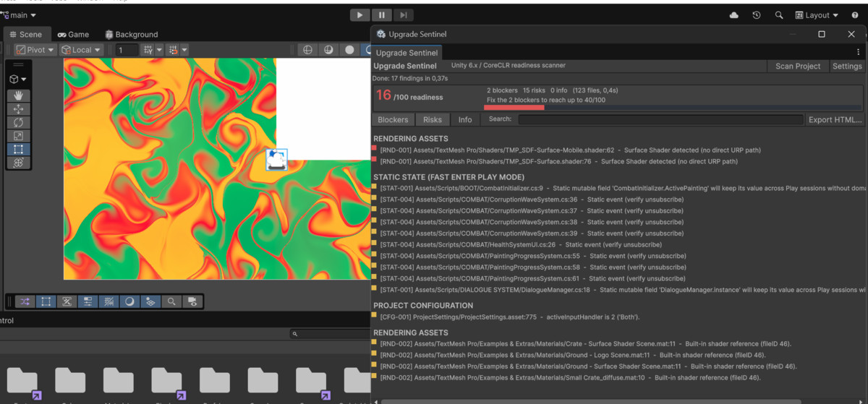This screenshot has height=404, width=868.
Task: Select the Rect tool in Scene toolbar
Action: [18, 150]
